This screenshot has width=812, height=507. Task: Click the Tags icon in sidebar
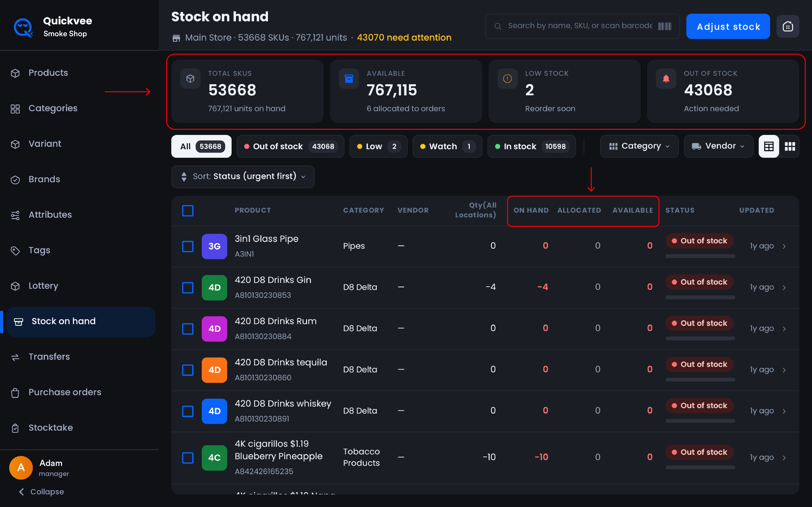click(x=15, y=251)
